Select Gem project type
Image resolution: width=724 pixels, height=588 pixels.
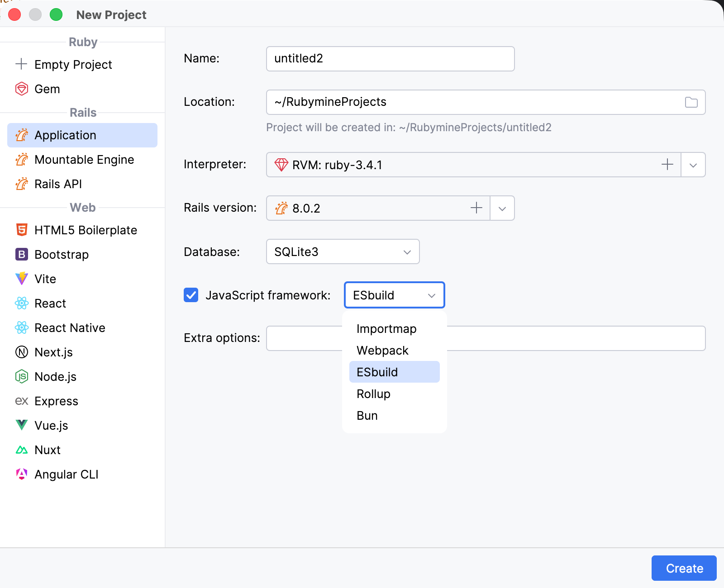click(82, 89)
